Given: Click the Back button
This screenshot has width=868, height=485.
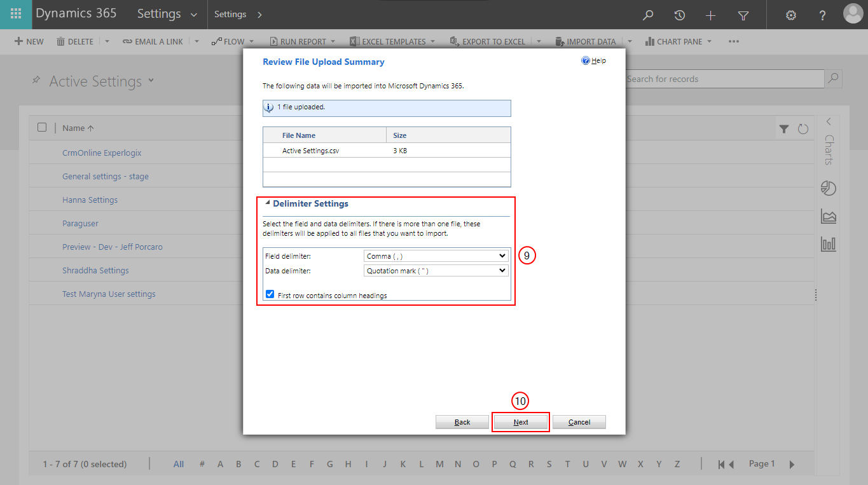Looking at the screenshot, I should pos(462,422).
